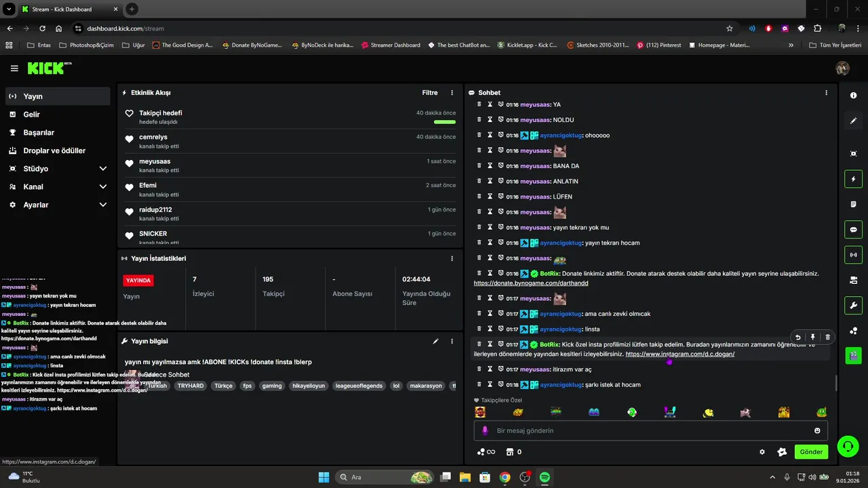Click the leagueueoflegends tag
The width and height of the screenshot is (868, 488).
(359, 386)
